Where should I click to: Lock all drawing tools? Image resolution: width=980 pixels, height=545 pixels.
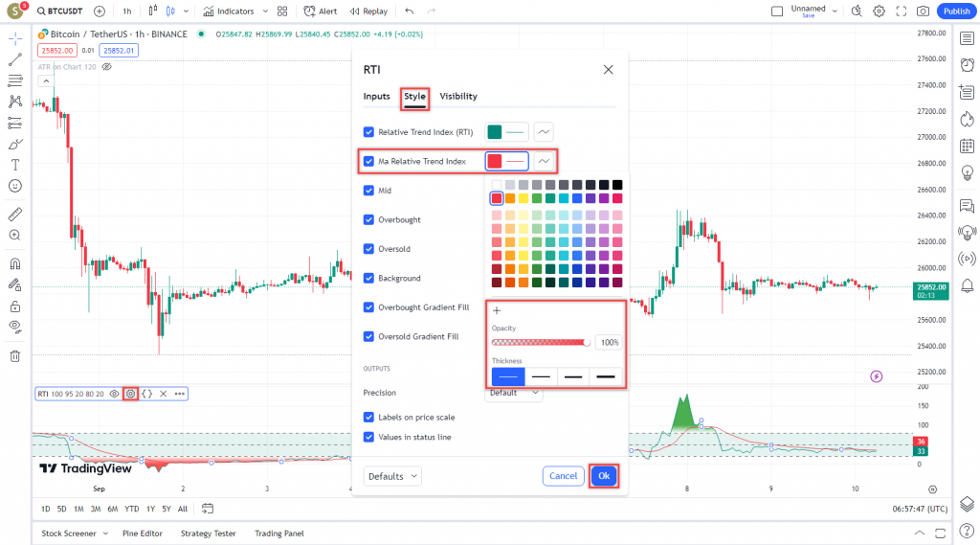click(15, 306)
